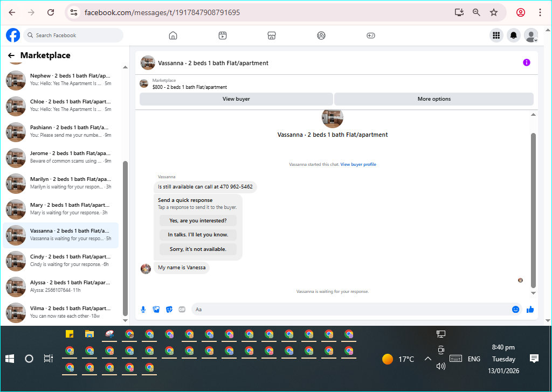Open the View buyer profile link

[x=358, y=164]
